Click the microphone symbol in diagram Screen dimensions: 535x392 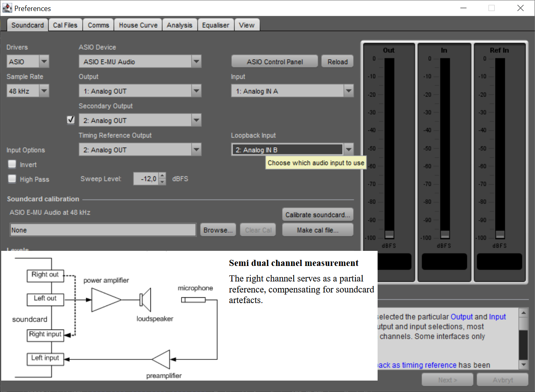(x=193, y=300)
